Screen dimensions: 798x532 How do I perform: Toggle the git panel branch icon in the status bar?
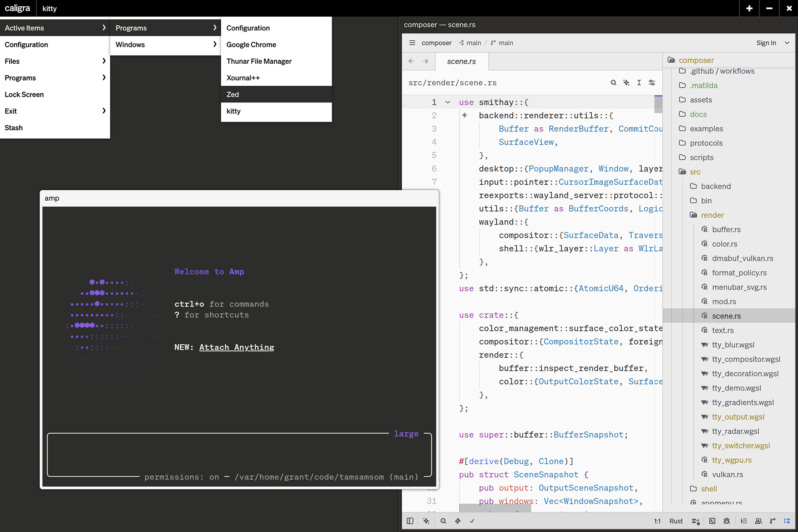773,521
